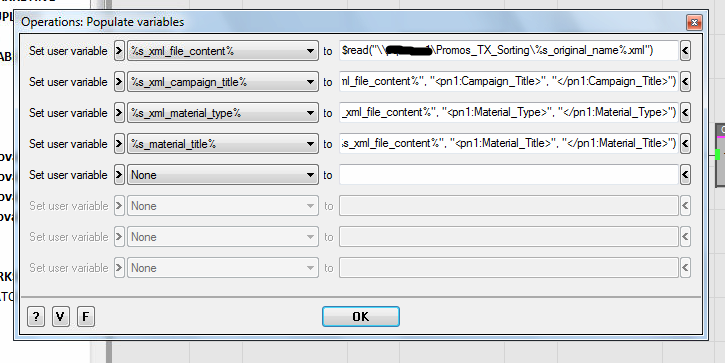Click the Material_Title expression input field
This screenshot has height=363, width=725.
tap(509, 144)
